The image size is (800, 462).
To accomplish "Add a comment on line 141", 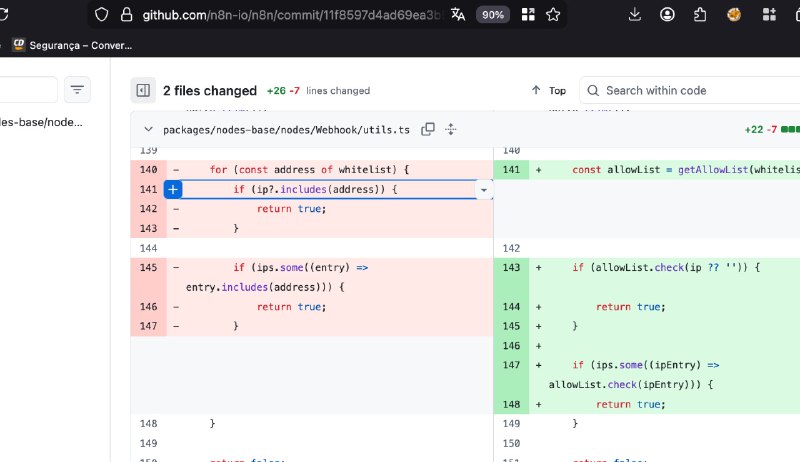I will click(x=172, y=189).
